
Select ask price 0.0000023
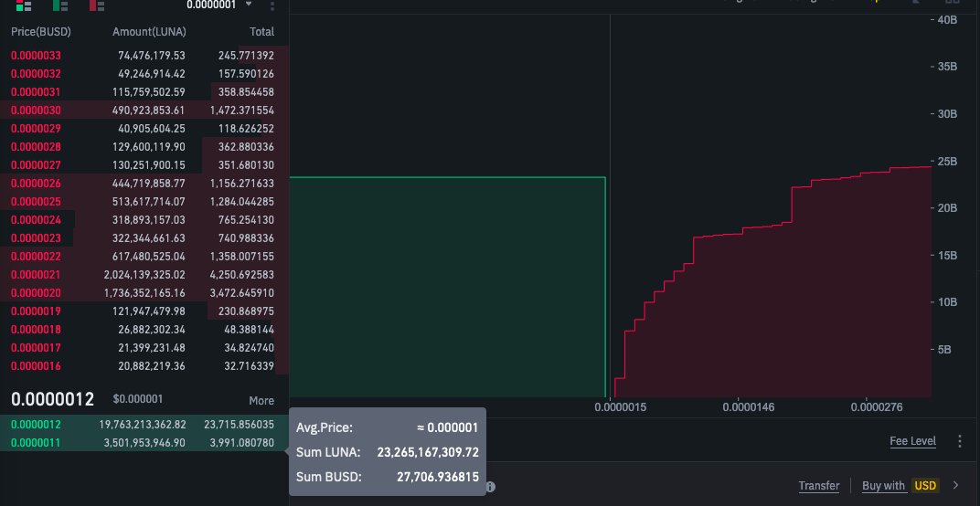coord(36,238)
